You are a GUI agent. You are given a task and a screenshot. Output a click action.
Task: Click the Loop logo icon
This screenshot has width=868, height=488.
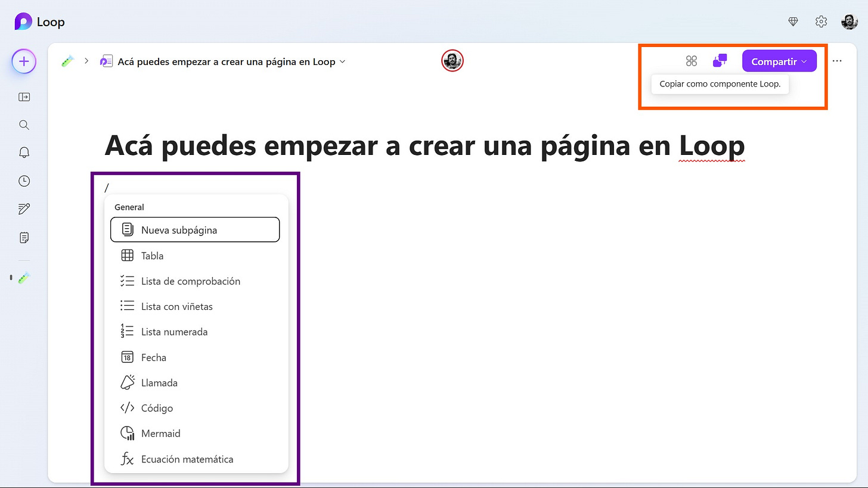click(23, 22)
